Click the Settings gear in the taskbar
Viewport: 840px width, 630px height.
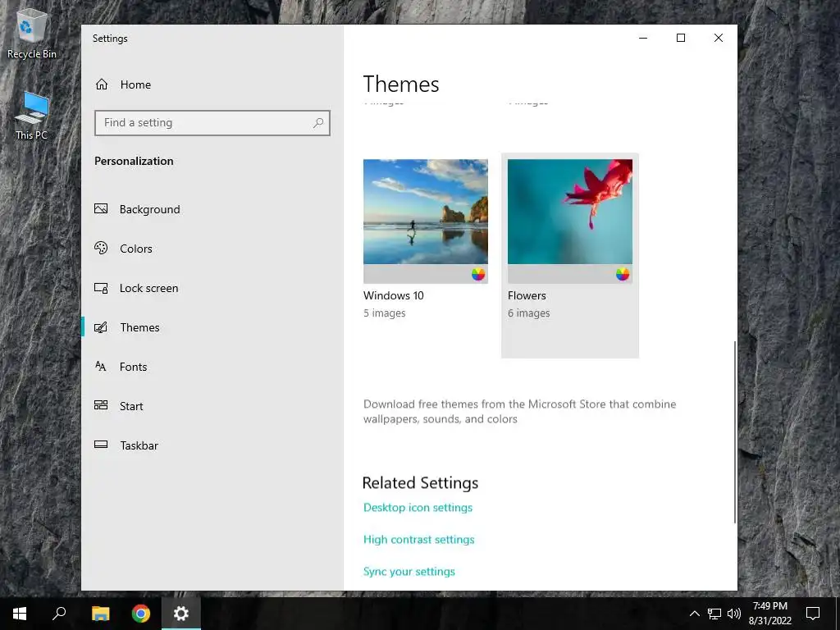point(181,614)
